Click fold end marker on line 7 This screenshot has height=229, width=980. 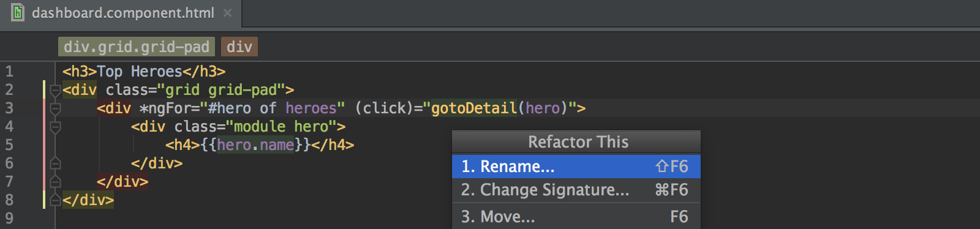[55, 182]
